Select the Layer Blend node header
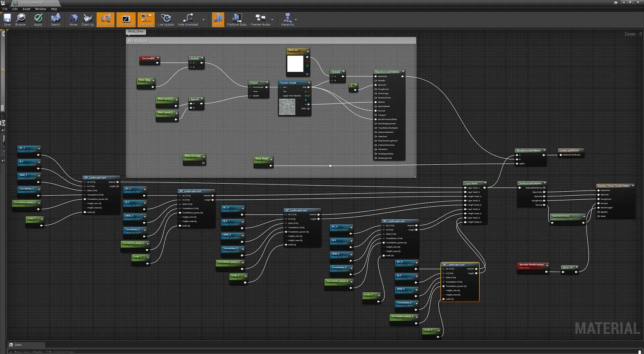The image size is (644, 354). [x=475, y=183]
